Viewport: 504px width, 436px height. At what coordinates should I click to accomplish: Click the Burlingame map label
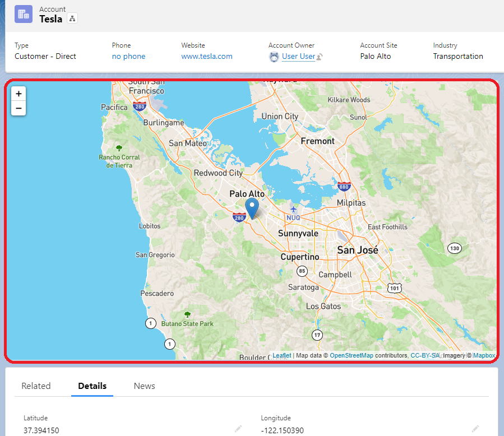(164, 123)
